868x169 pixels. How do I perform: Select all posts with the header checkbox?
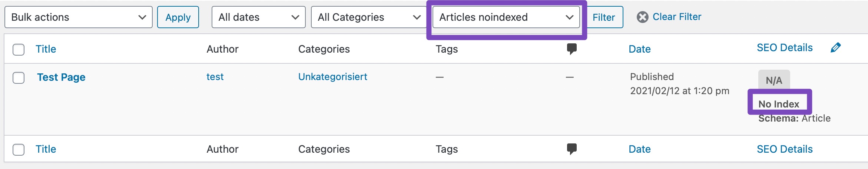19,49
